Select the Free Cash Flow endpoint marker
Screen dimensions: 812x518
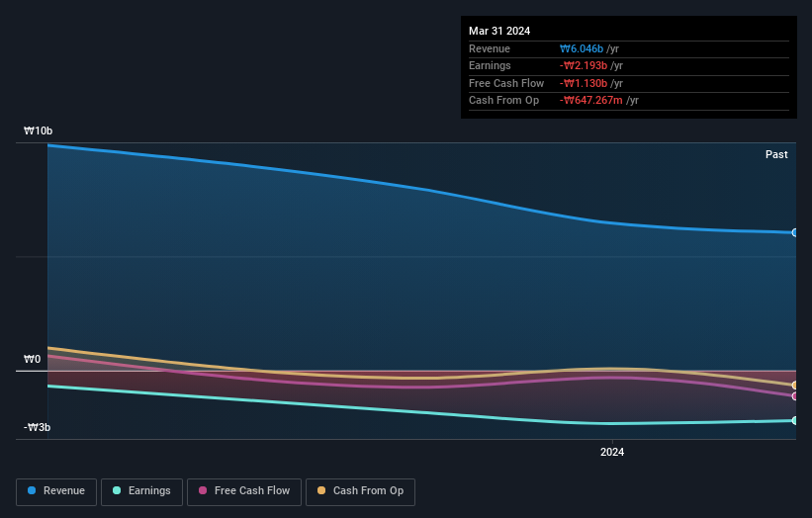coord(795,396)
